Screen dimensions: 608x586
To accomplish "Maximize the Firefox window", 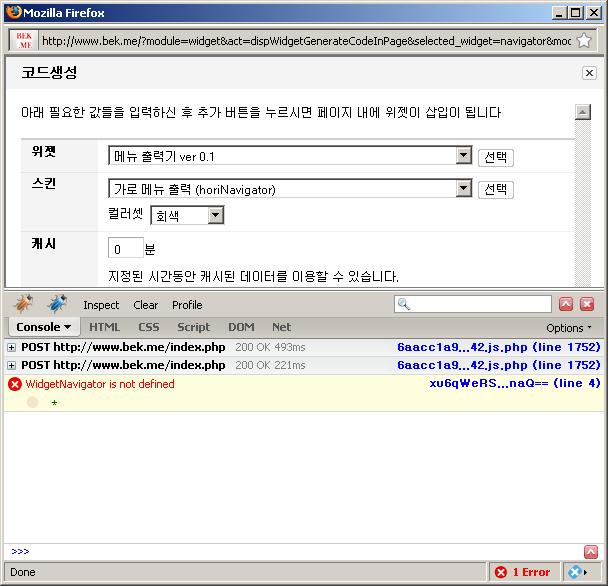I will (576, 13).
